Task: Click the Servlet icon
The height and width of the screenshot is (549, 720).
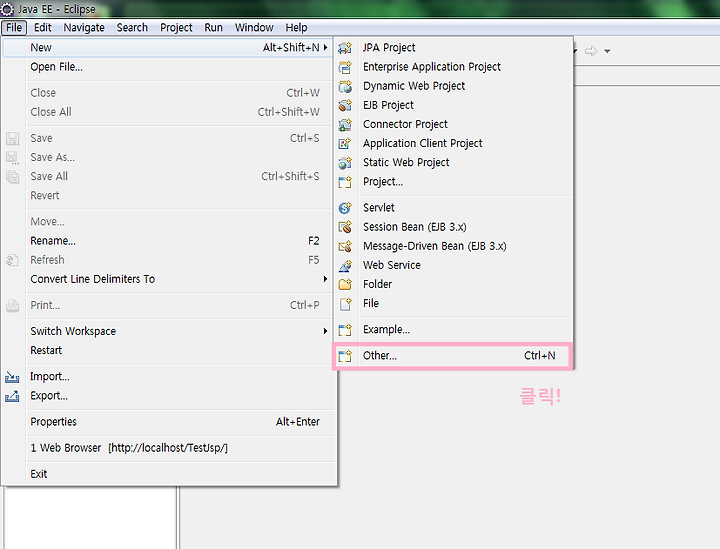Action: tap(345, 208)
